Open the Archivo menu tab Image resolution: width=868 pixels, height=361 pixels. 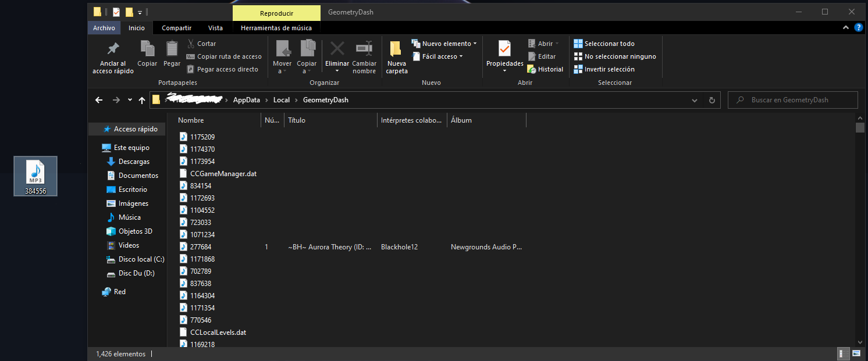[104, 28]
